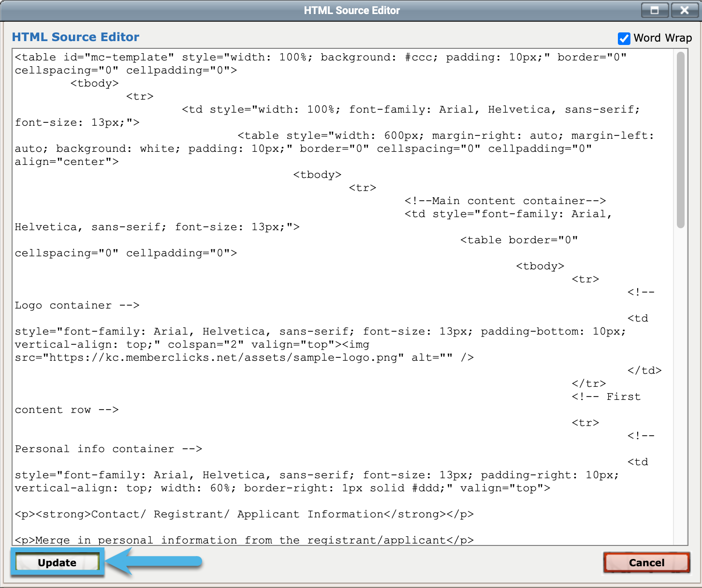Click the 'Contact/ Registrant/ Applicant Information' line
The height and width of the screenshot is (588, 702).
(244, 514)
